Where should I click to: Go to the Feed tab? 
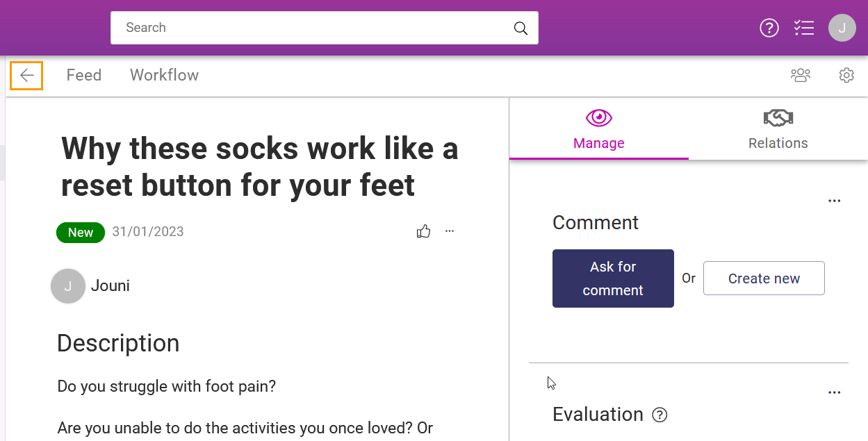(x=84, y=75)
